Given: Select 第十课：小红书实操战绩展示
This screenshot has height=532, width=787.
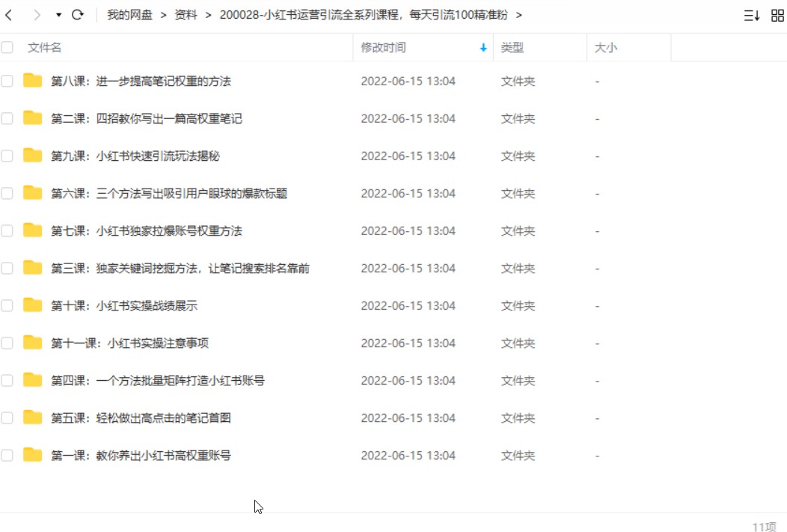Looking at the screenshot, I should click(x=124, y=305).
